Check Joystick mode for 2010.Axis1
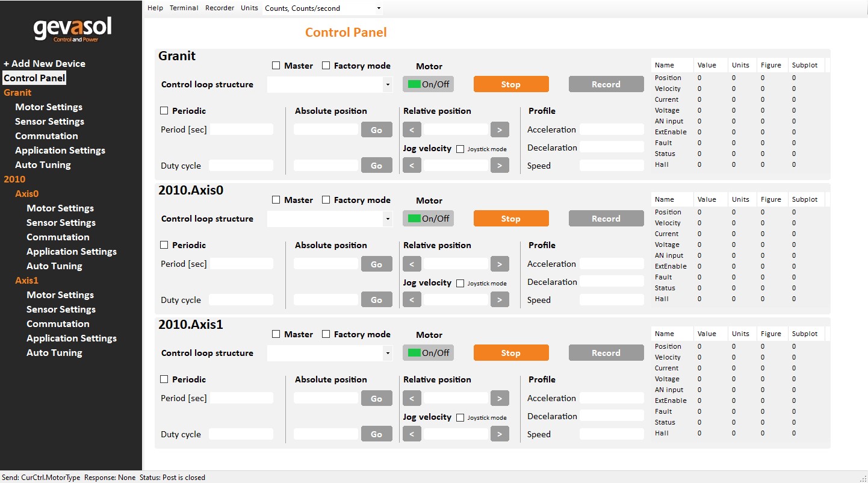Screen dimensions: 868x483 460,418
